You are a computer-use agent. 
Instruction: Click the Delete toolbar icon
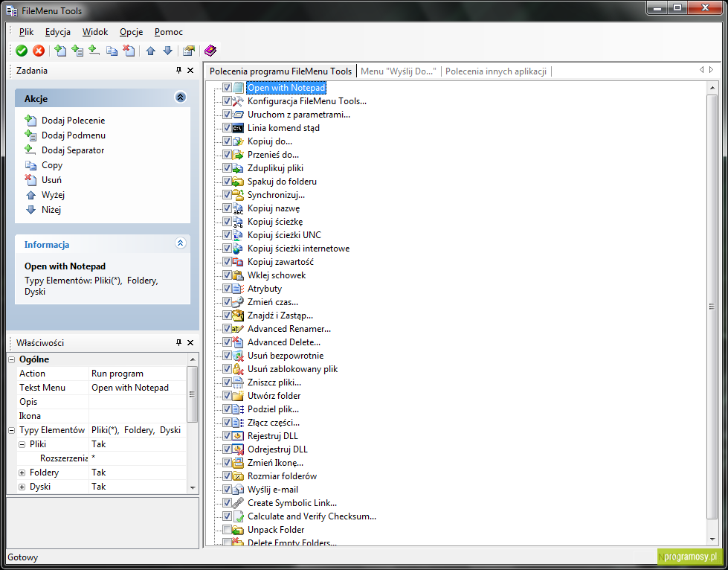(x=129, y=51)
